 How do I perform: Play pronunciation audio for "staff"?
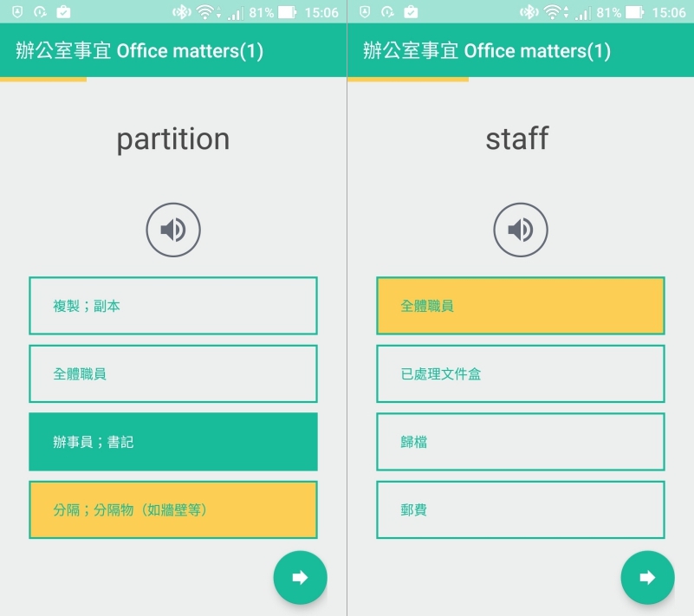(521, 230)
